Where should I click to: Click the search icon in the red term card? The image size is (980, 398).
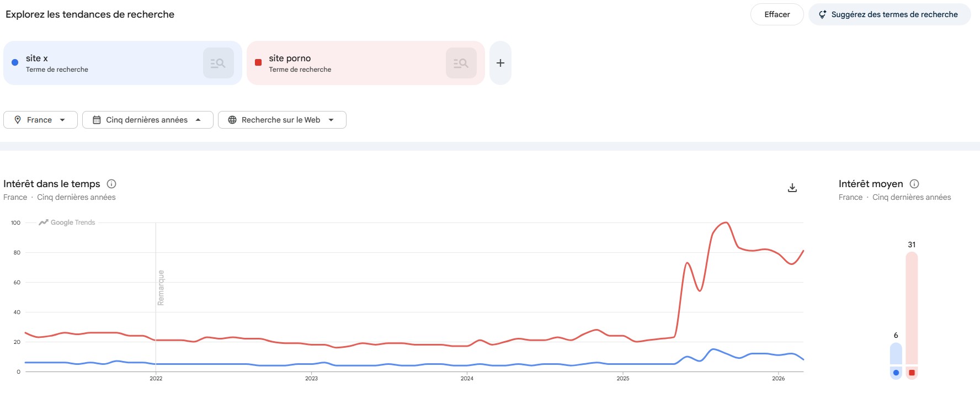coord(461,63)
